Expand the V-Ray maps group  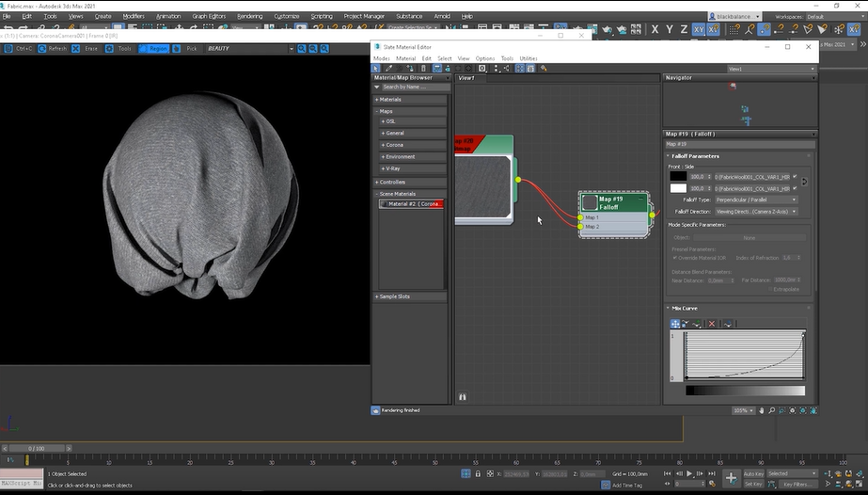point(413,168)
